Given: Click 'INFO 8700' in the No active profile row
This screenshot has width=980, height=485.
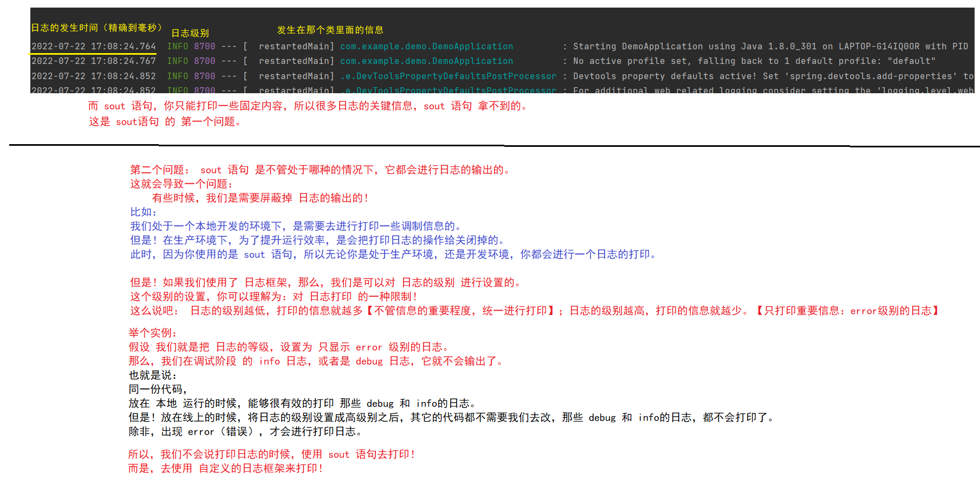Looking at the screenshot, I should [x=191, y=61].
